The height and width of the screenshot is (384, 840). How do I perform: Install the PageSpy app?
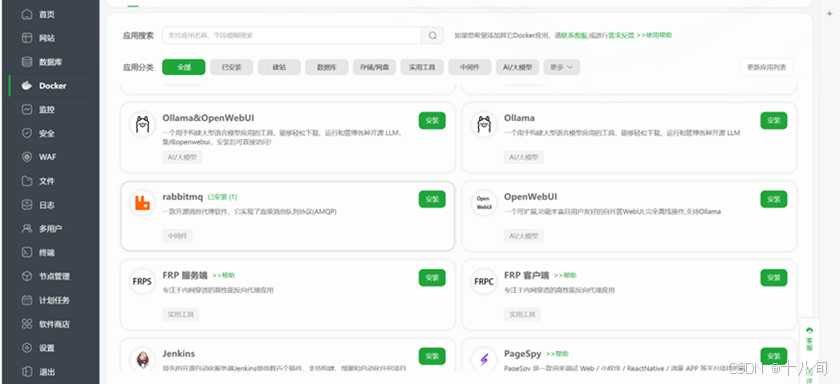pyautogui.click(x=774, y=356)
